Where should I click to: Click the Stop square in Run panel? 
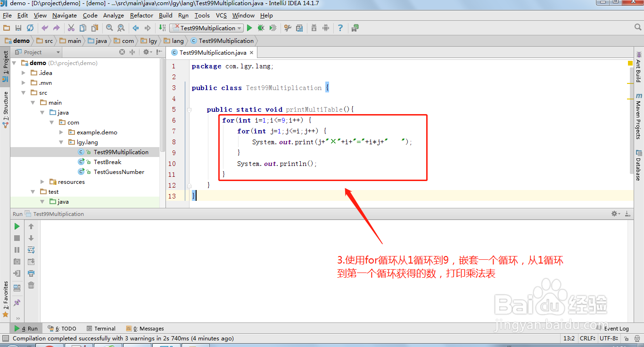(17, 238)
